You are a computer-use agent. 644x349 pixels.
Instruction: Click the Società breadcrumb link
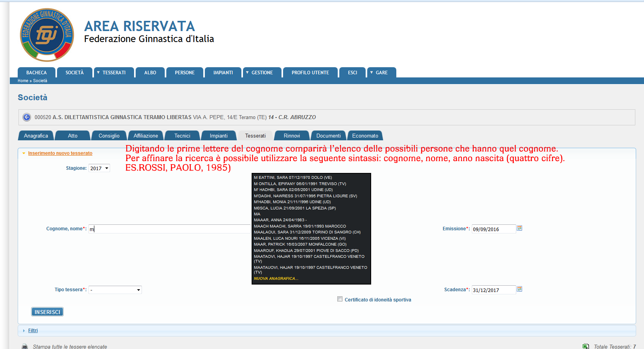click(x=40, y=81)
